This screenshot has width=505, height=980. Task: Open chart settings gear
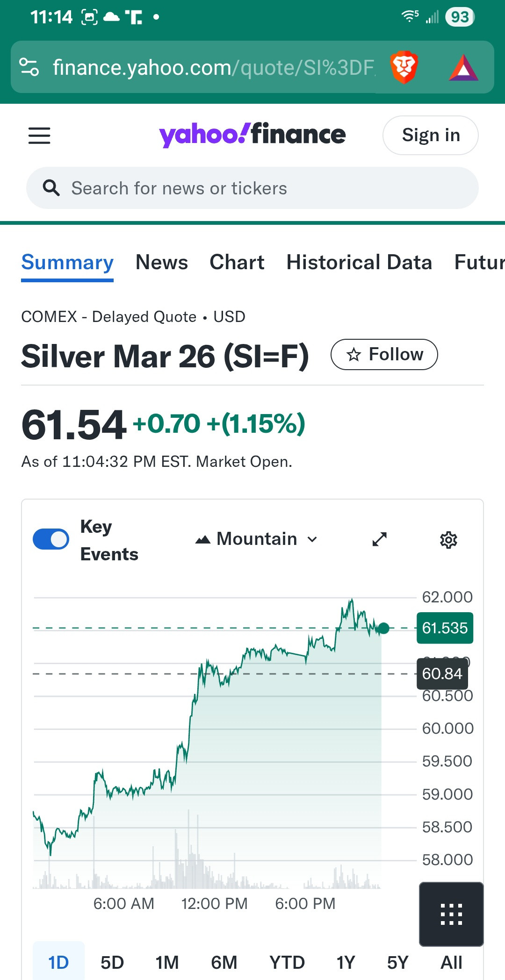point(448,540)
